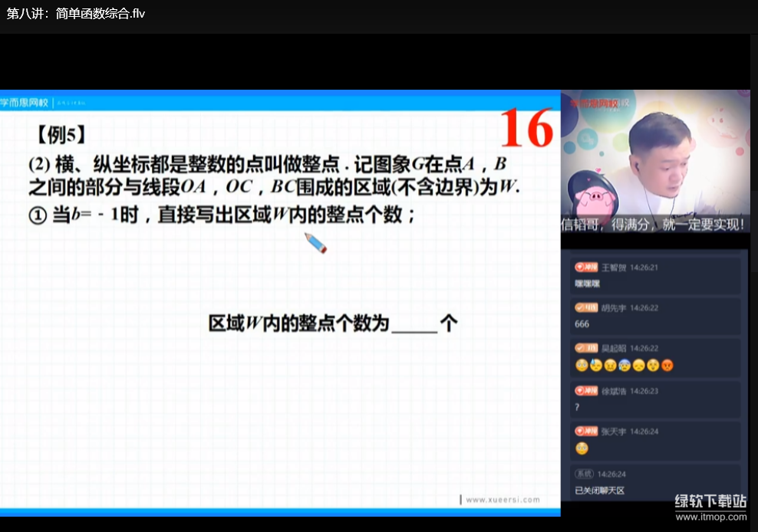Click the badge icon beside 徐斌浩
This screenshot has height=532, width=758.
pyautogui.click(x=586, y=391)
